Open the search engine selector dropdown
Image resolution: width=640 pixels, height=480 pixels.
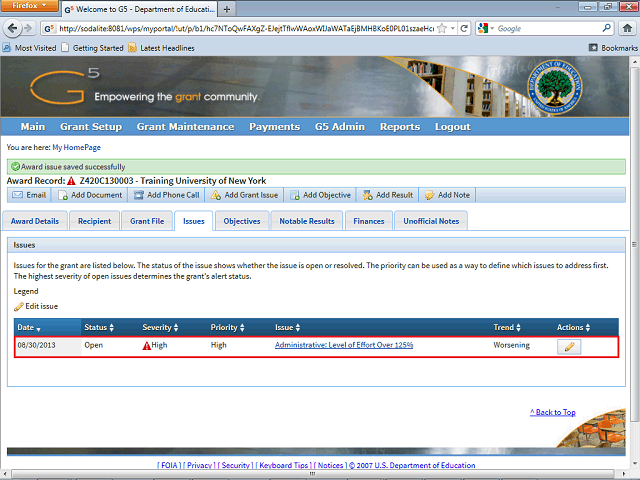click(x=487, y=28)
